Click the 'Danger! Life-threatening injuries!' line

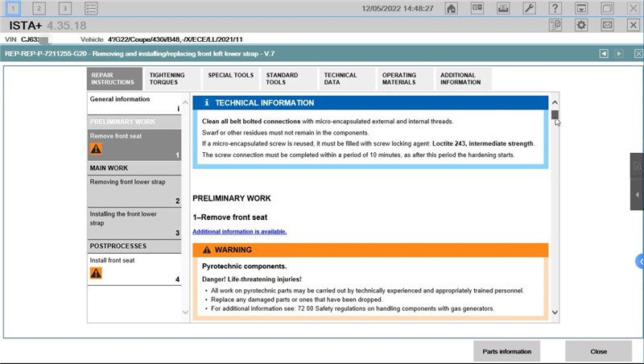point(252,279)
